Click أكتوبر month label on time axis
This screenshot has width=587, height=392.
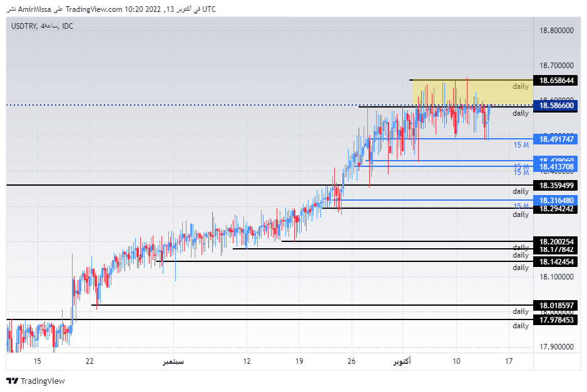pyautogui.click(x=402, y=361)
